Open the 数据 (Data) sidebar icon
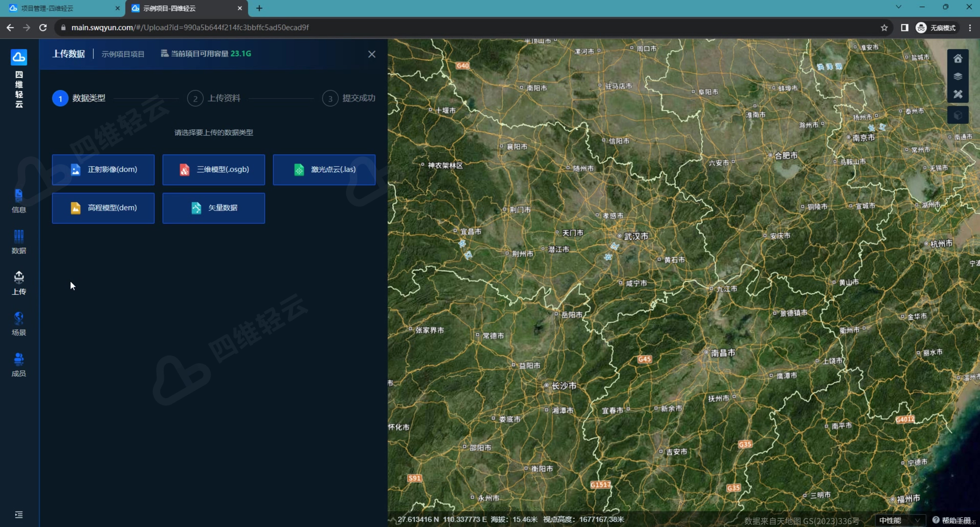Screen dimensions: 980x527 [19, 242]
